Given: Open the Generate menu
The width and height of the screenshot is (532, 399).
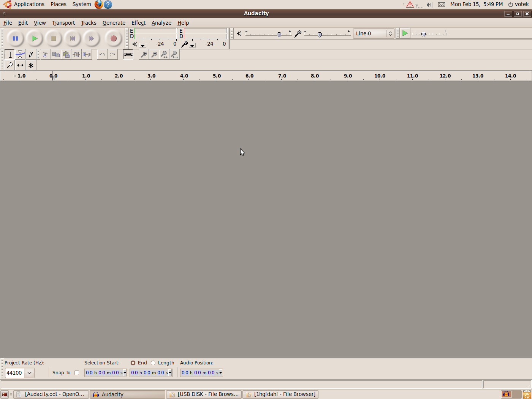Looking at the screenshot, I should coord(114,23).
